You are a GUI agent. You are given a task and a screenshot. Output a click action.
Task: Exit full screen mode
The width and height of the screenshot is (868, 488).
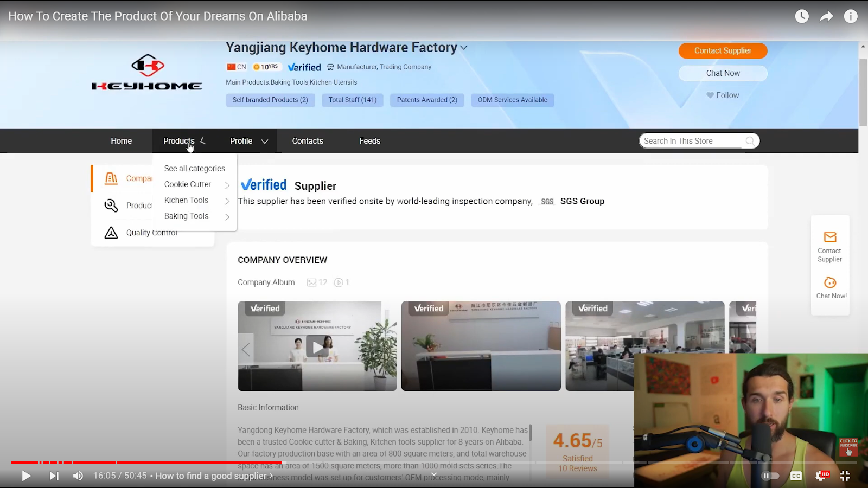[x=845, y=476]
